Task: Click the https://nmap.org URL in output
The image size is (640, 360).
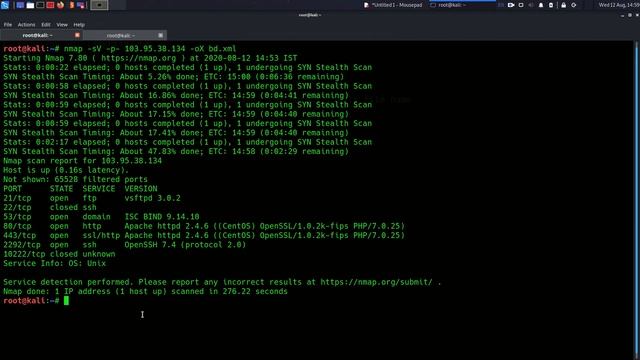Action: (x=138, y=58)
